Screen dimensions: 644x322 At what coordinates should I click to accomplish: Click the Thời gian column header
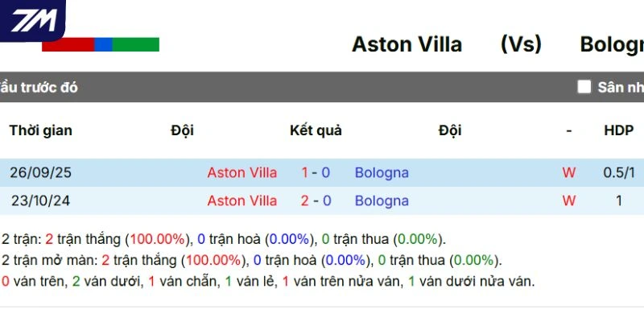(41, 130)
